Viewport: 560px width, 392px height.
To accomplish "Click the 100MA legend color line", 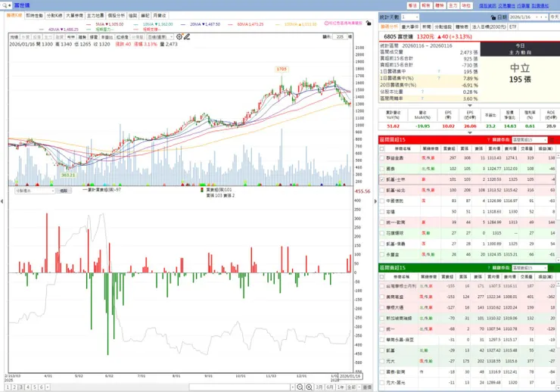I will coord(278,24).
